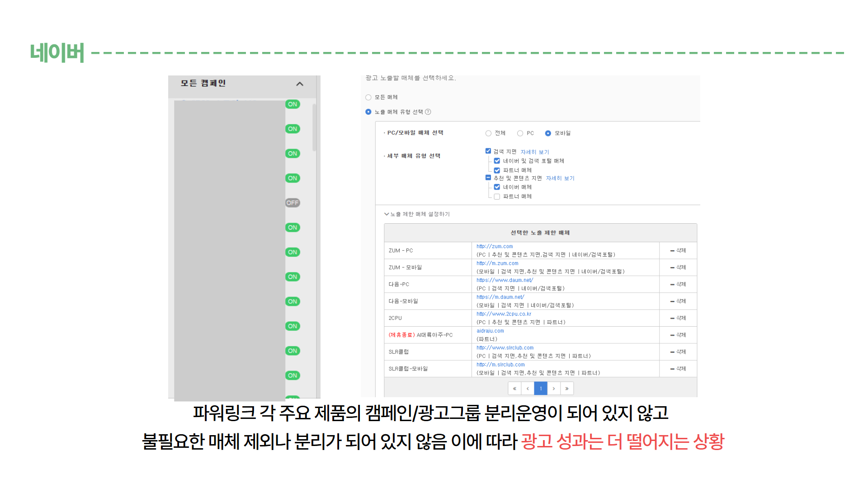This screenshot has height=488, width=868.
Task: Open 자세히 보기 link beside 검색 지면
Action: (535, 152)
